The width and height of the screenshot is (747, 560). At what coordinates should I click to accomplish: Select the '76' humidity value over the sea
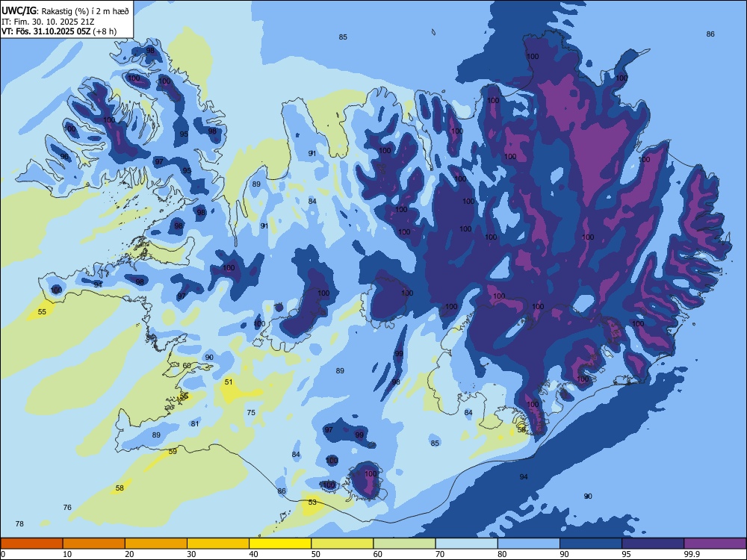click(67, 508)
